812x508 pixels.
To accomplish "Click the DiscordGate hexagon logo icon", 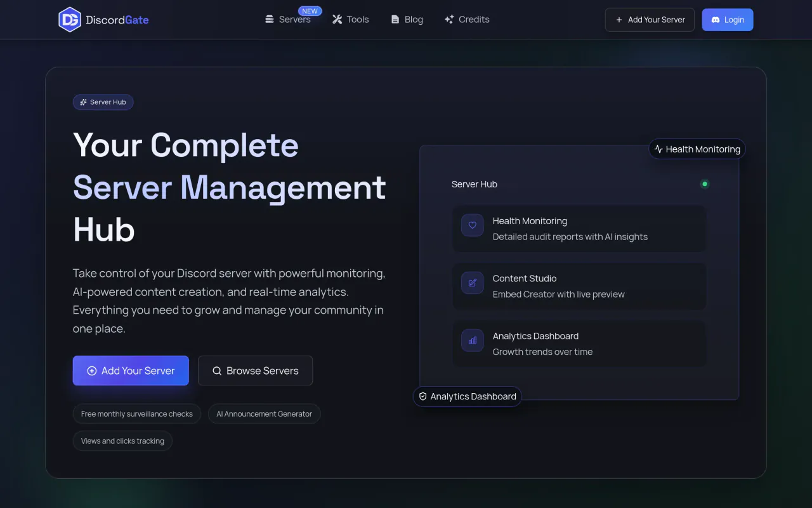I will [x=70, y=20].
